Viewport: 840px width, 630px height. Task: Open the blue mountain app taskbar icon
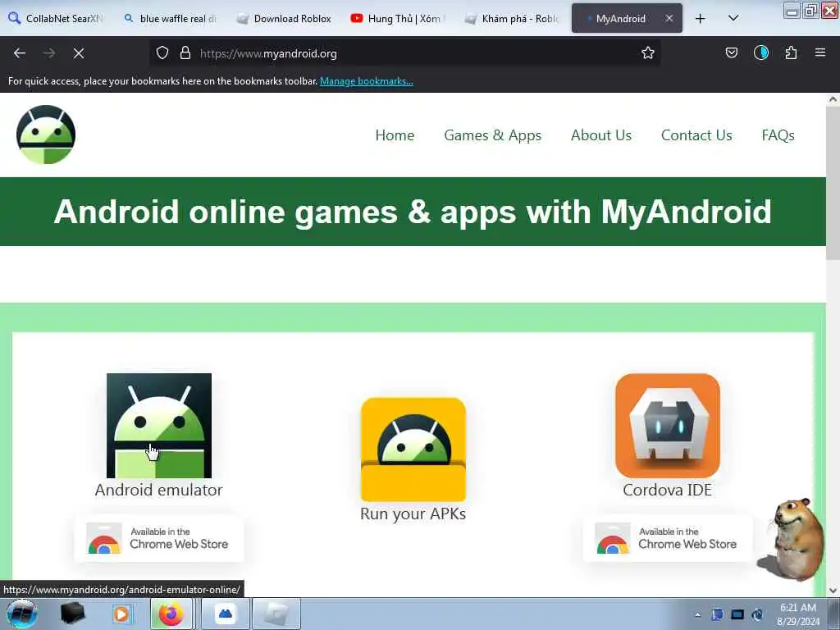click(x=226, y=614)
